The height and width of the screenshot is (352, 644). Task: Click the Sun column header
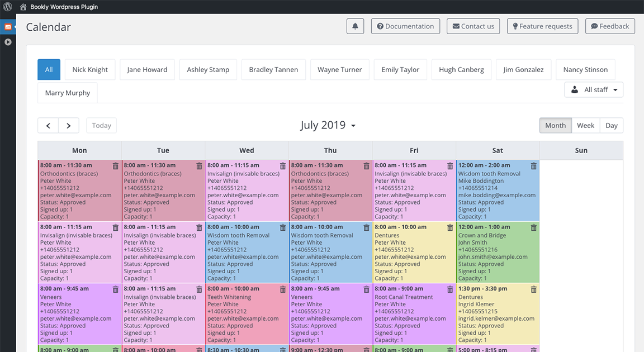pyautogui.click(x=581, y=150)
